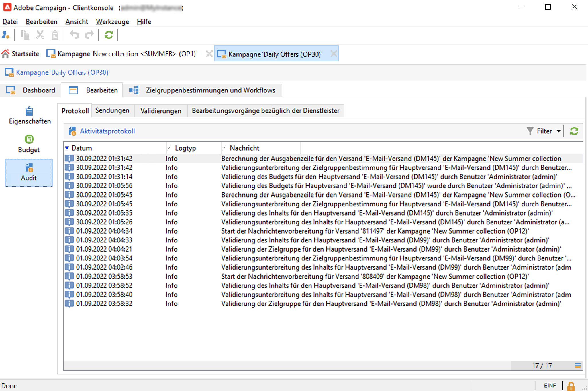Switch to Validierungen tab
Viewport: 588px width, 391px height.
tap(161, 111)
